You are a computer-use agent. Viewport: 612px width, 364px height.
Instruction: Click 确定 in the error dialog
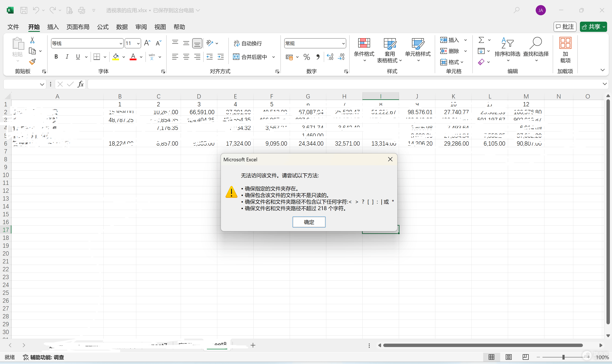pyautogui.click(x=309, y=222)
